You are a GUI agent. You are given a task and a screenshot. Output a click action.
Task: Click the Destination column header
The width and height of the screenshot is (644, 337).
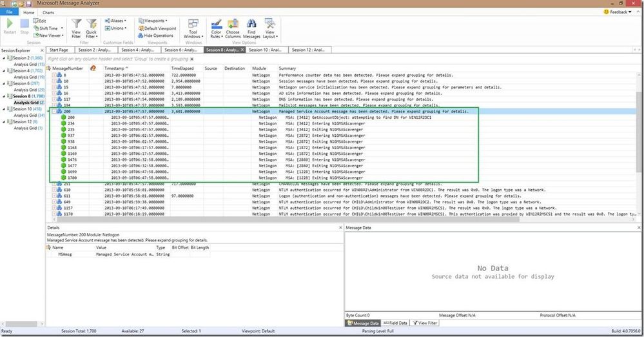coord(236,68)
